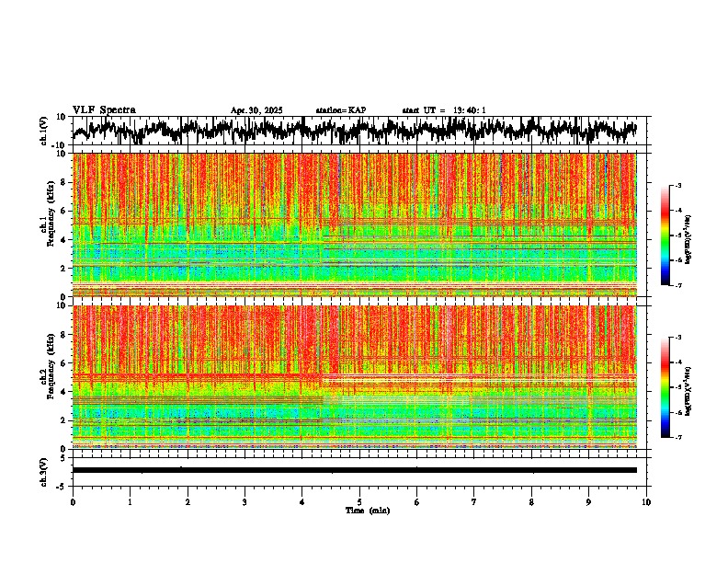Click the date text "Apr. 30, 2025"
The width and height of the screenshot is (728, 563).
(x=256, y=110)
